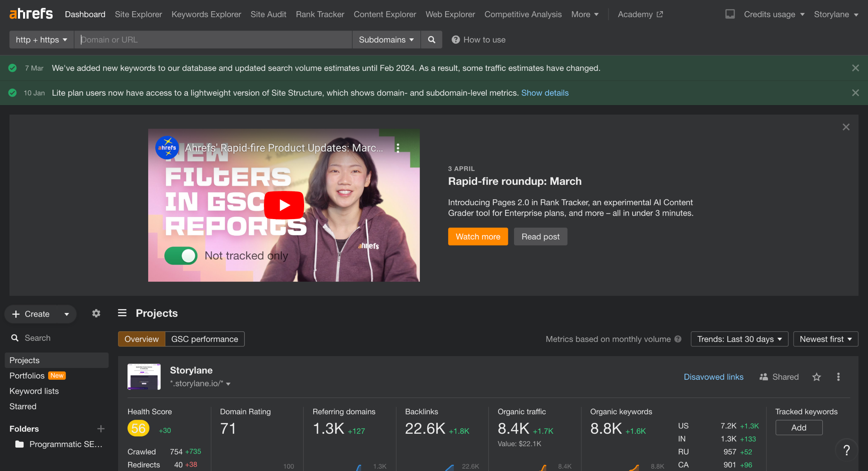Screen dimensions: 868x471
Task: Open the Programmatic SE... folder
Action: pyautogui.click(x=59, y=444)
